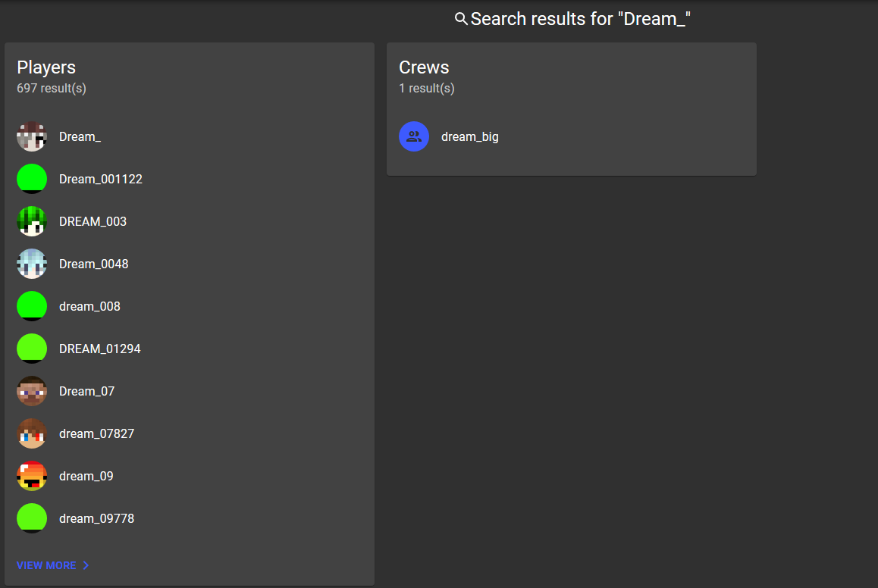Open the dream_big crew name

[x=470, y=137]
